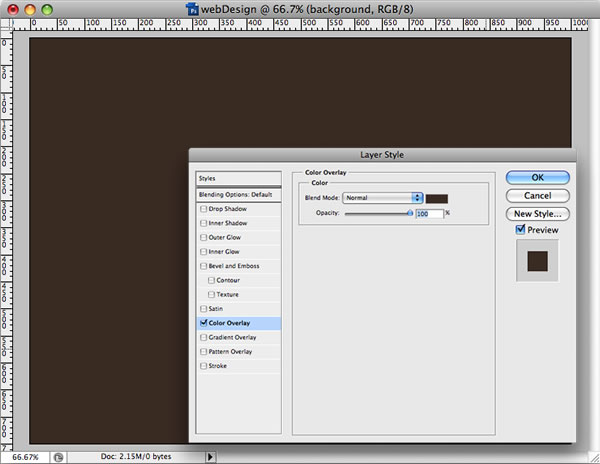Open the Color Overlay brown color swatch
This screenshot has width=600, height=464.
click(x=438, y=198)
